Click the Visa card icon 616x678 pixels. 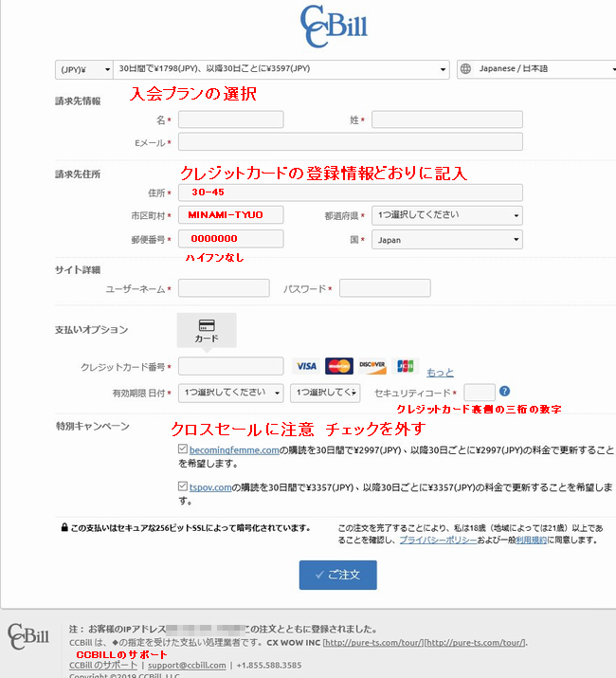(x=306, y=366)
